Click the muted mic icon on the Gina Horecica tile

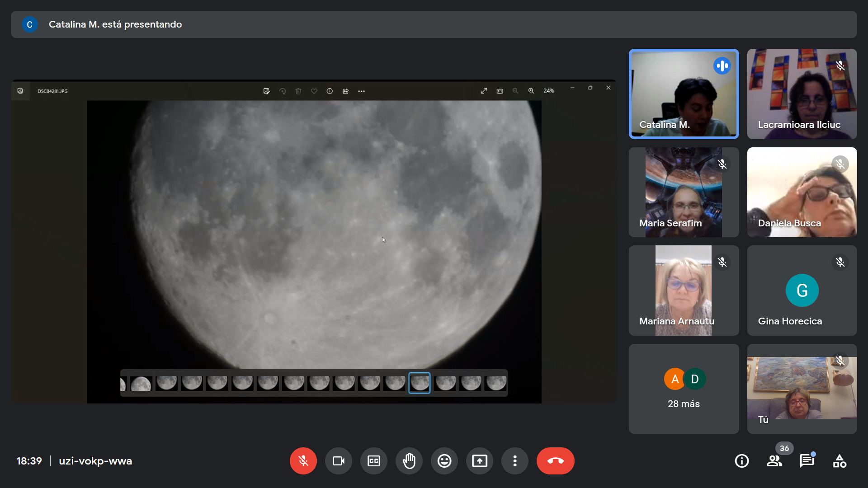tap(840, 262)
